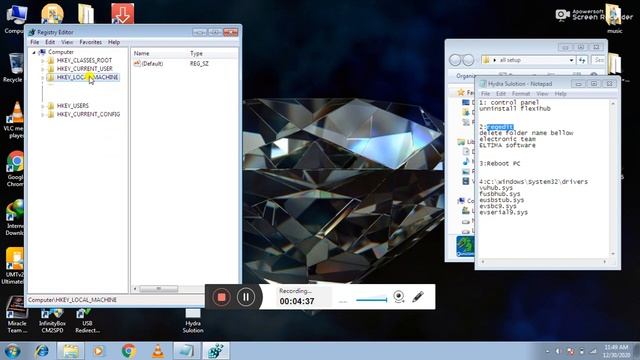Collapse the Computer root node
The image size is (640, 360).
34,52
